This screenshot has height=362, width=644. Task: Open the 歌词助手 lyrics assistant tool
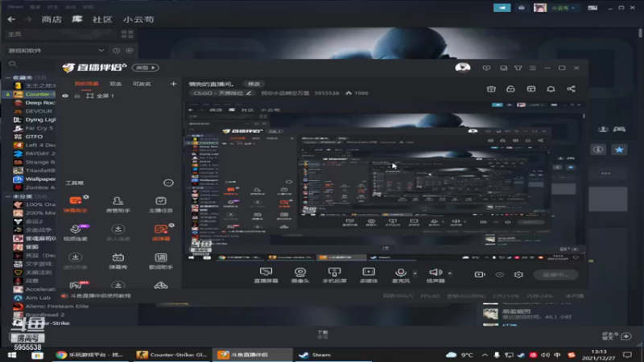click(x=160, y=261)
